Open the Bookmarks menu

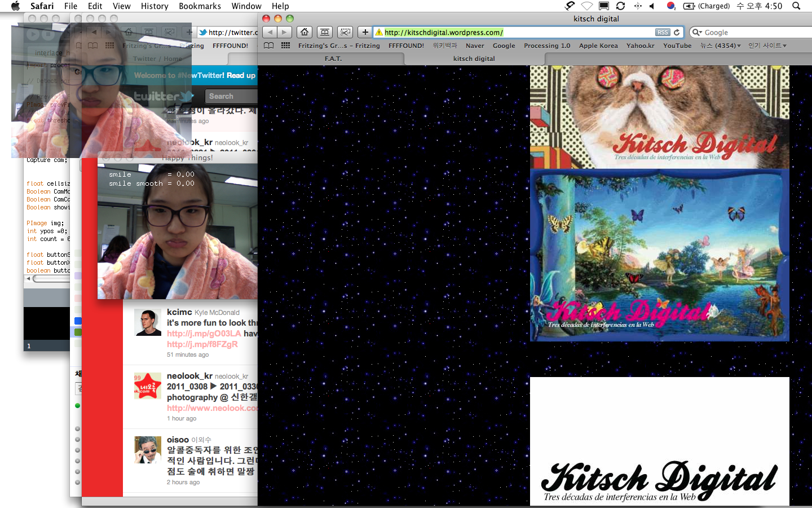(x=200, y=6)
